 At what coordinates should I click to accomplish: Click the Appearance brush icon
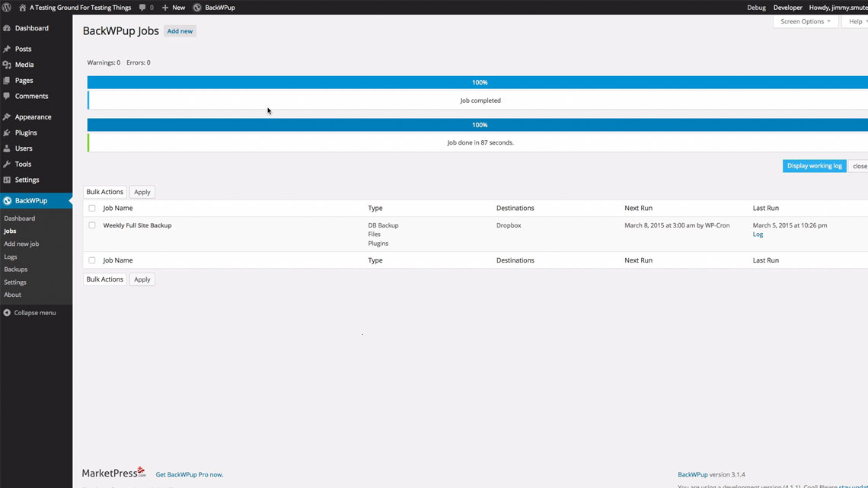pyautogui.click(x=7, y=117)
